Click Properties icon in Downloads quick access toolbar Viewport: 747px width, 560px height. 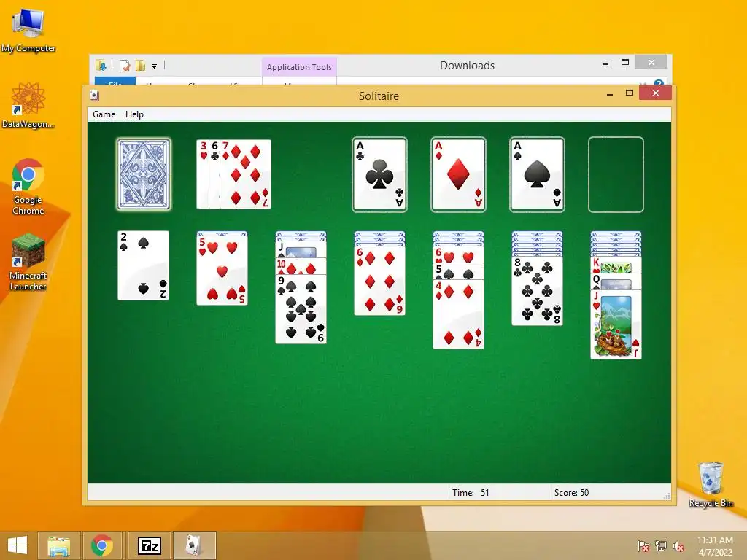point(125,66)
